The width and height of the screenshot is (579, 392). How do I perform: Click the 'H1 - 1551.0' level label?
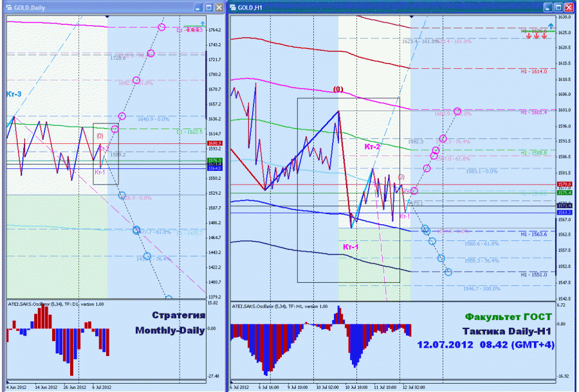point(534,274)
